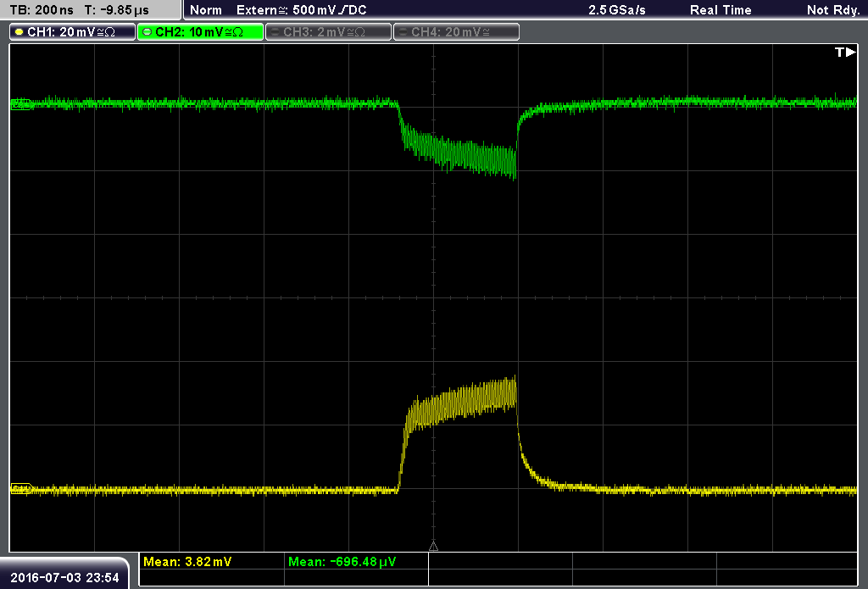The width and height of the screenshot is (868, 589).
Task: Click the Extern 500 mV DC trigger source readout
Action: point(301,10)
